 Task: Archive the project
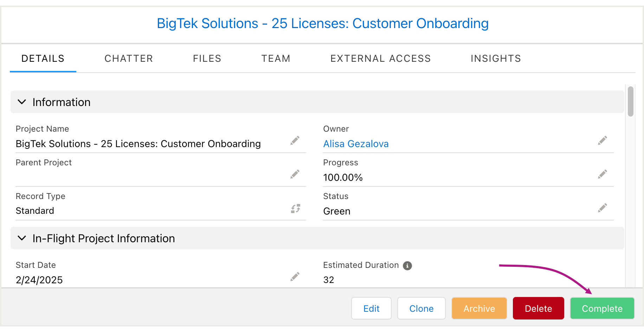pyautogui.click(x=479, y=308)
